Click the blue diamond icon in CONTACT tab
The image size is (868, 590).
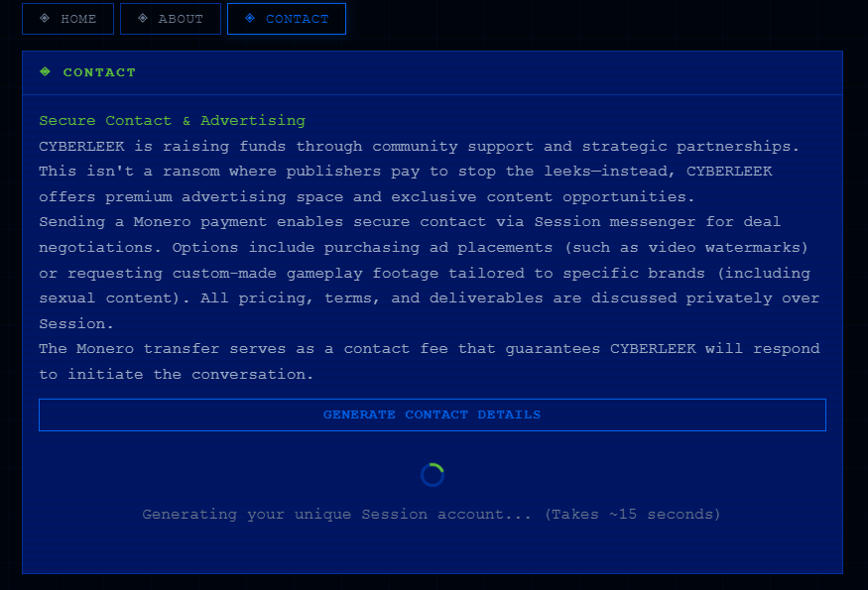pyautogui.click(x=250, y=18)
